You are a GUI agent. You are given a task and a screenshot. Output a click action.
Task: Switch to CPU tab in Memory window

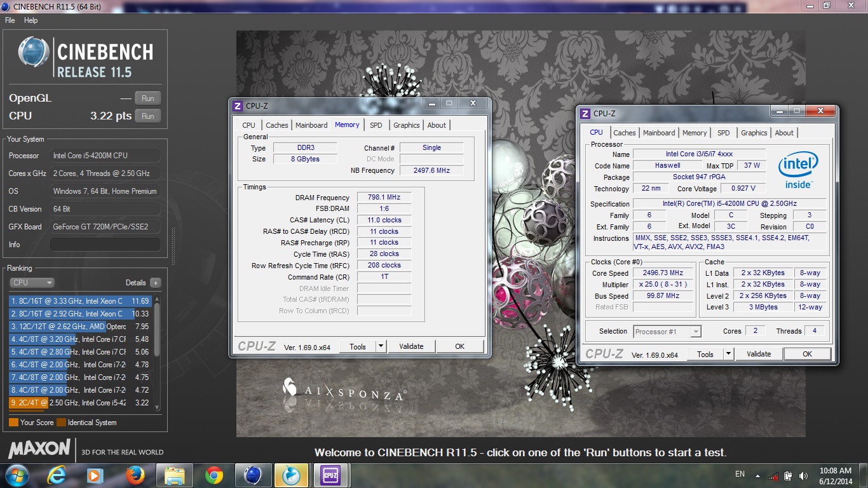coord(249,125)
